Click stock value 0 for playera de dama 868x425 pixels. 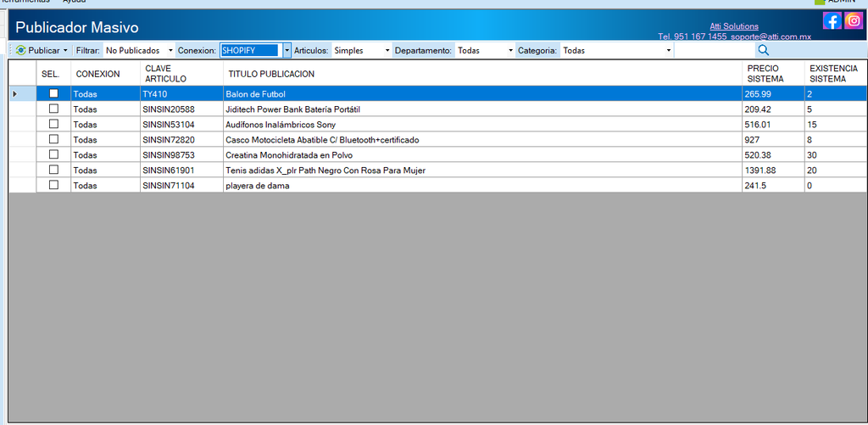pos(836,186)
